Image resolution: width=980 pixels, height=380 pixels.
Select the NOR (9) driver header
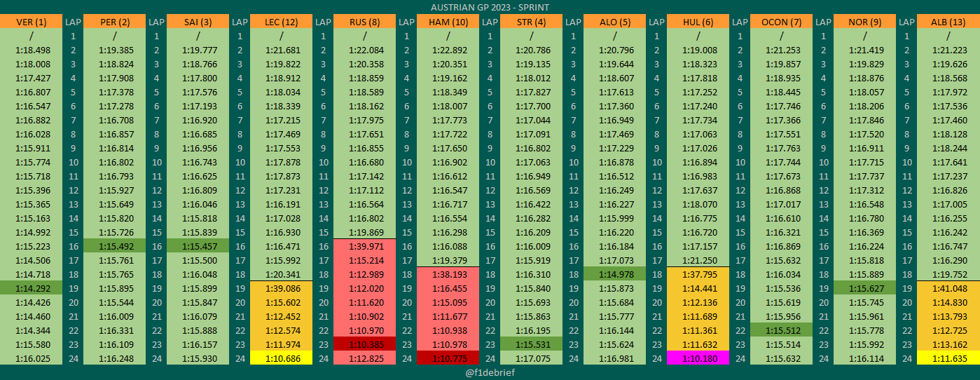pos(865,22)
